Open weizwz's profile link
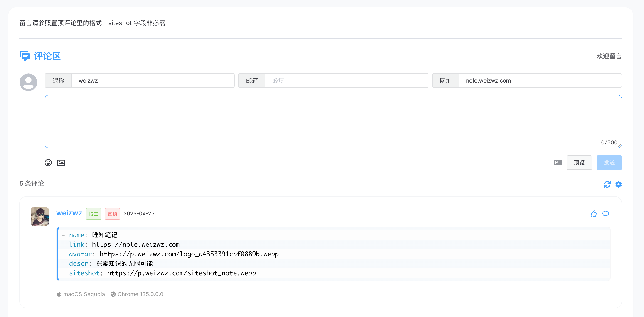The image size is (644, 317). coord(69,213)
